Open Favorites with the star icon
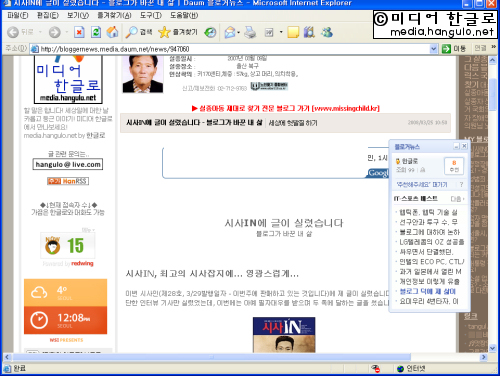 pos(164,32)
